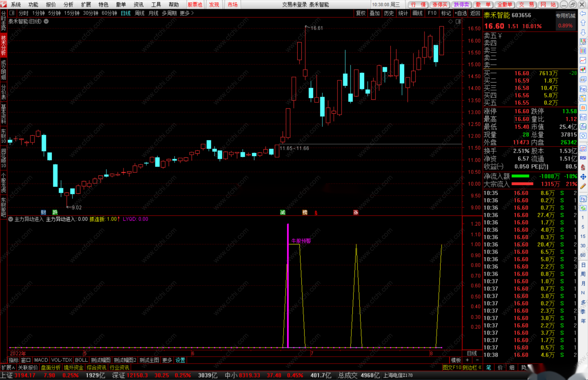Click the RSI indicator icon in right sidebar
Screen dimensions: 588x380
coord(583,158)
